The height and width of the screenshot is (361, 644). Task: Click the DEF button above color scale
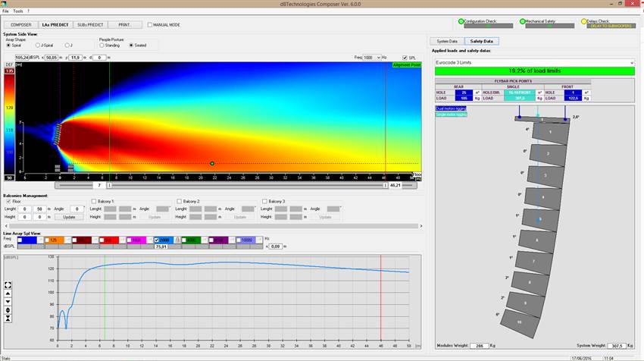9,65
